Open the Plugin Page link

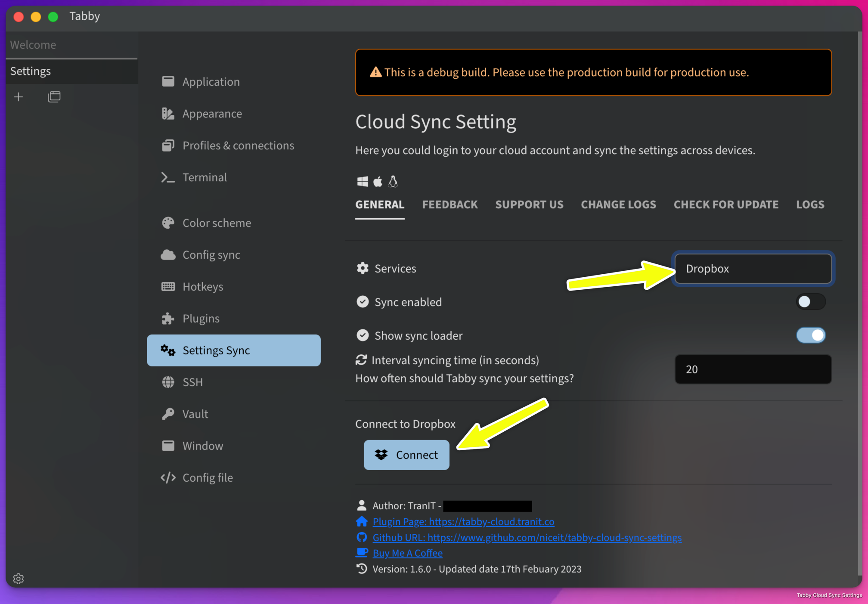463,521
